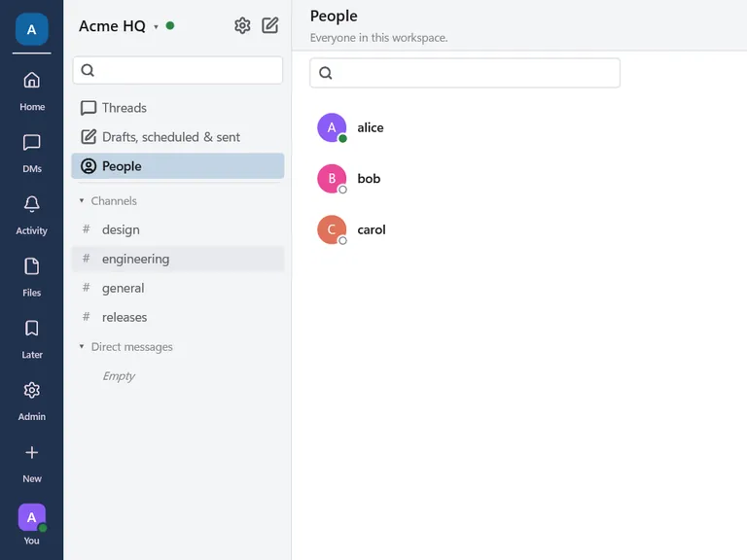Click the Drafts pencil icon in sidebar
The image size is (747, 560).
tap(89, 137)
